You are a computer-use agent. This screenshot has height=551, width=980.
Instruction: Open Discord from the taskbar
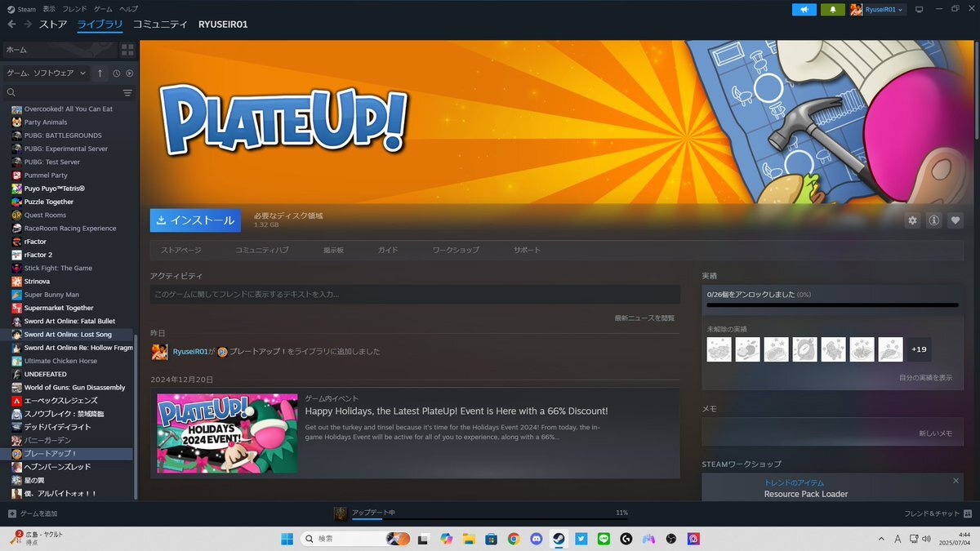536,539
